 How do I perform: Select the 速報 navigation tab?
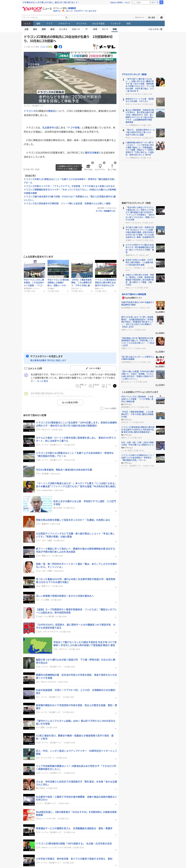pyautogui.click(x=38, y=24)
